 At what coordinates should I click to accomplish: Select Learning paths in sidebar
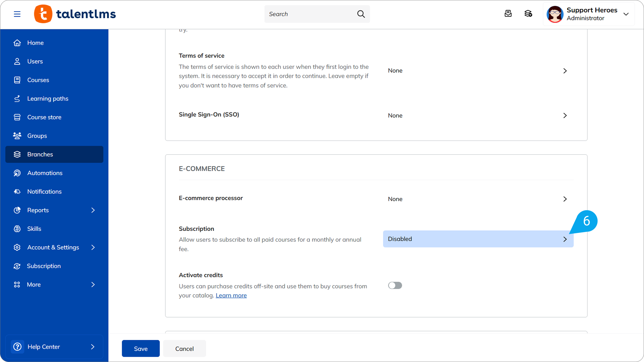48,99
